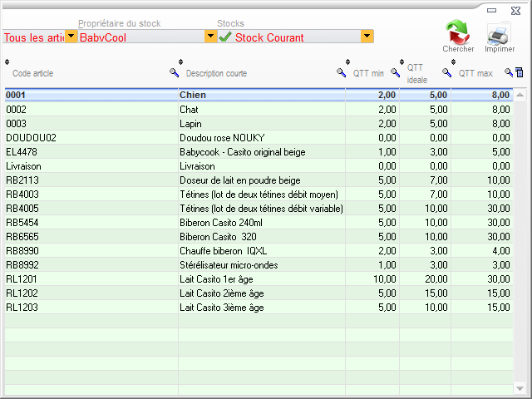Open the 'Tous les articles' dropdown
Viewport: 532px width, 399px height.
[71, 37]
